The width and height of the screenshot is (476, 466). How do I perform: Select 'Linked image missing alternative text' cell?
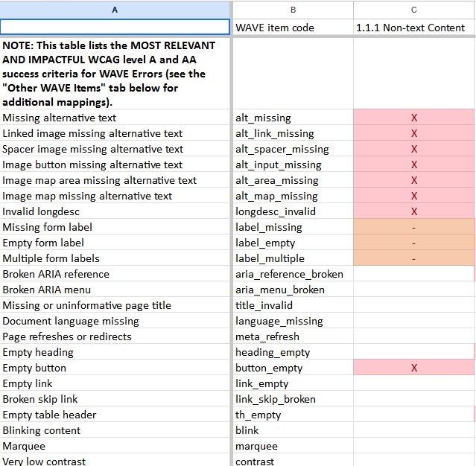115,133
